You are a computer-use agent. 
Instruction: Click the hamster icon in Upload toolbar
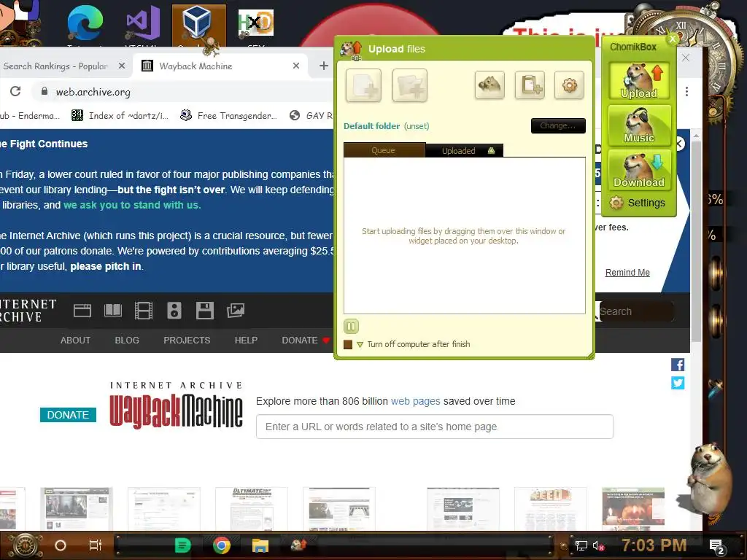point(489,85)
